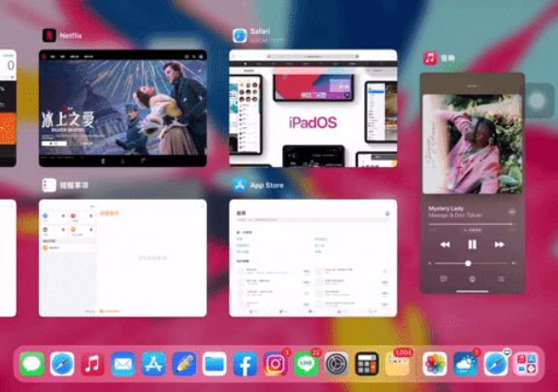Open Instagram in the dock
558x392 pixels.
[276, 364]
